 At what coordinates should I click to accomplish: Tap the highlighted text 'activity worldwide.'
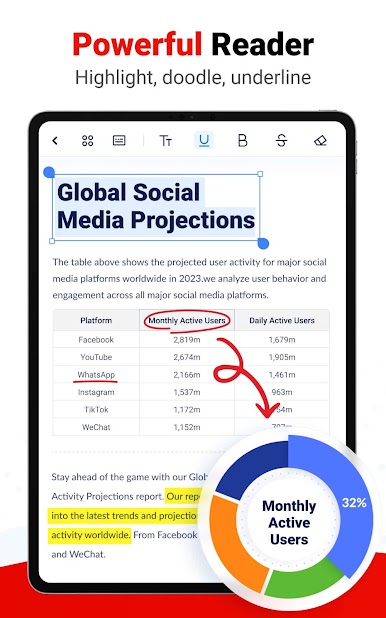coord(91,535)
